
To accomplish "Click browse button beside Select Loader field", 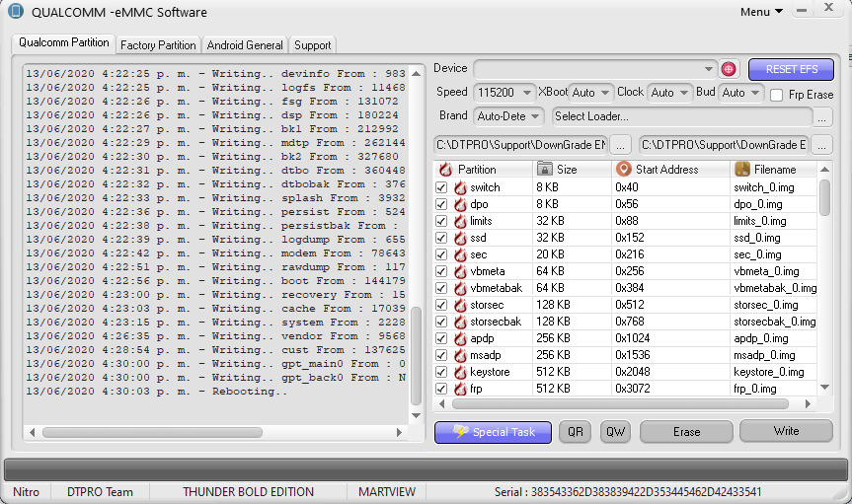I will tap(822, 116).
